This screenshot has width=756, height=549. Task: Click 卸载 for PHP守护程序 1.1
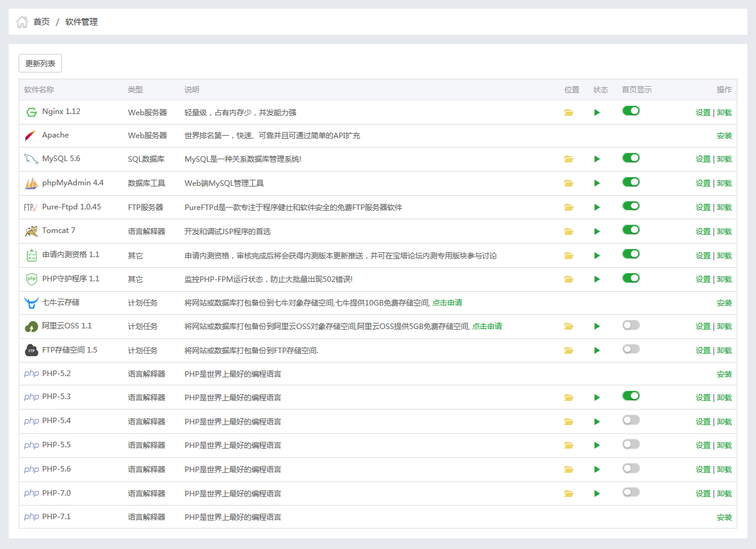724,279
